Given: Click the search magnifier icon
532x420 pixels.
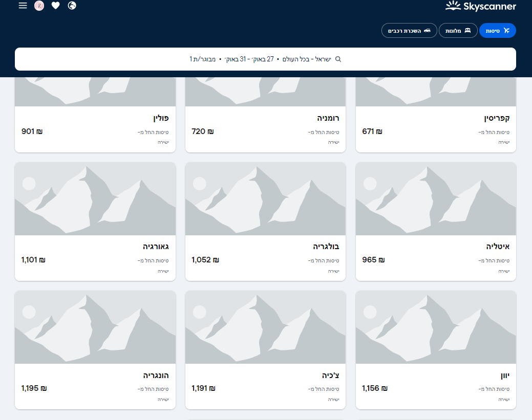Looking at the screenshot, I should tap(338, 59).
